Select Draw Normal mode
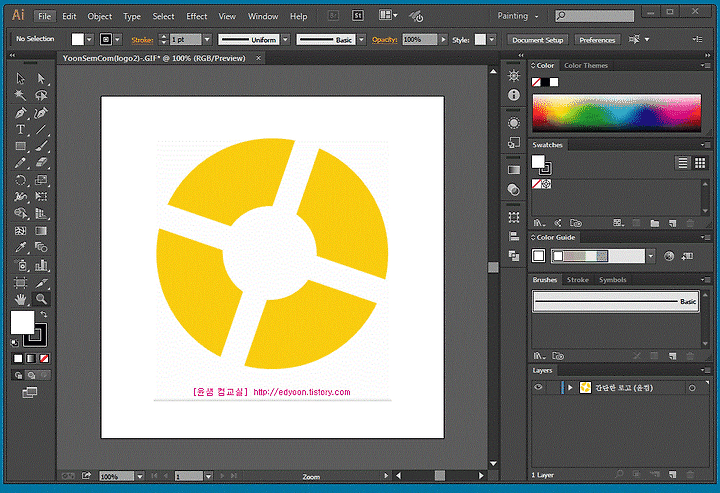 [18, 375]
